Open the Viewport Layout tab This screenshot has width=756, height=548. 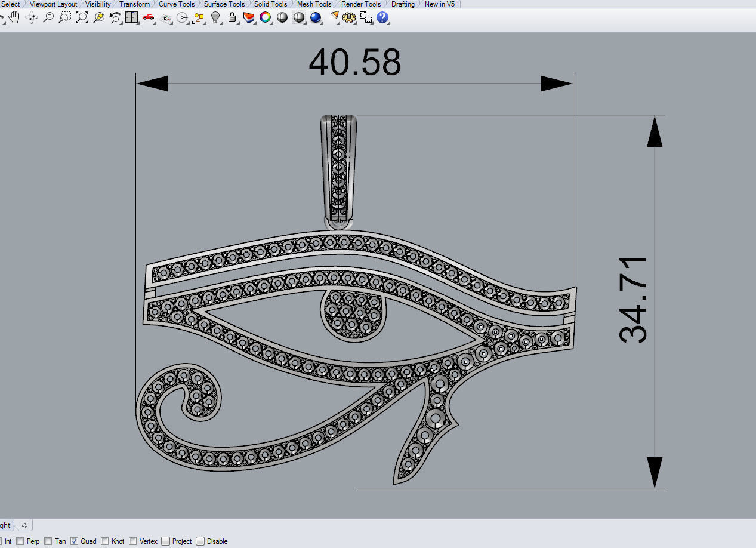click(x=53, y=4)
